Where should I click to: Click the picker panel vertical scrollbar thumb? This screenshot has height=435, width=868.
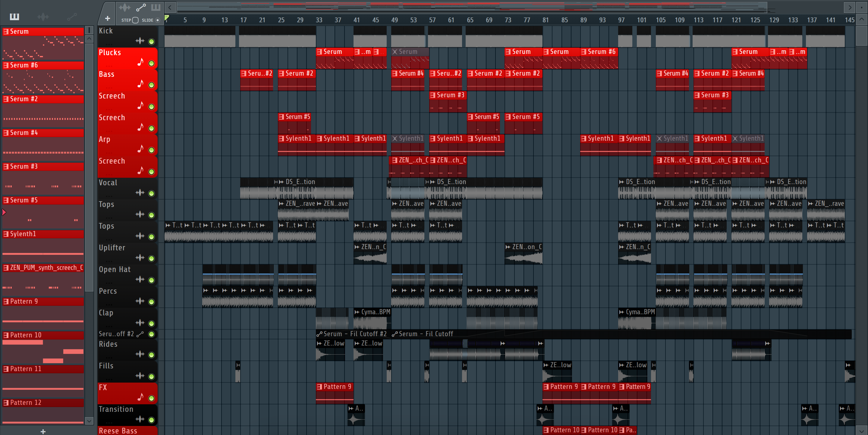point(89,167)
